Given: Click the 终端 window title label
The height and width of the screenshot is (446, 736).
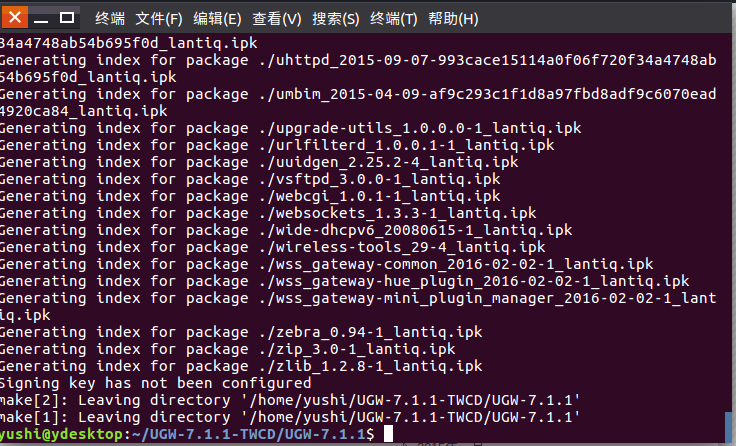Looking at the screenshot, I should (110, 19).
